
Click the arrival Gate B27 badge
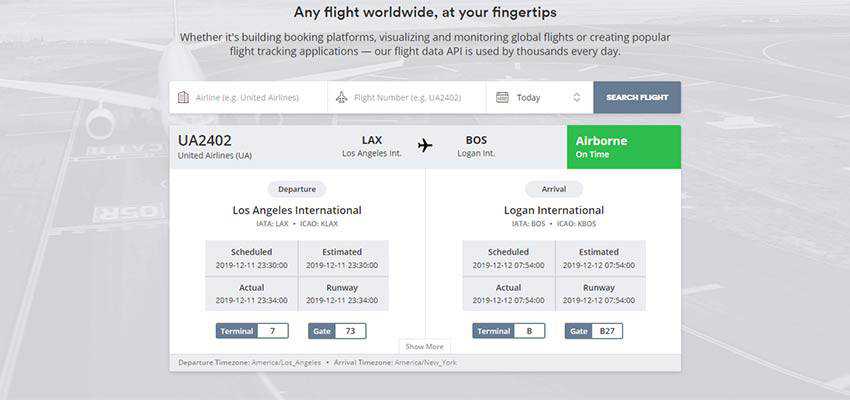coord(593,331)
